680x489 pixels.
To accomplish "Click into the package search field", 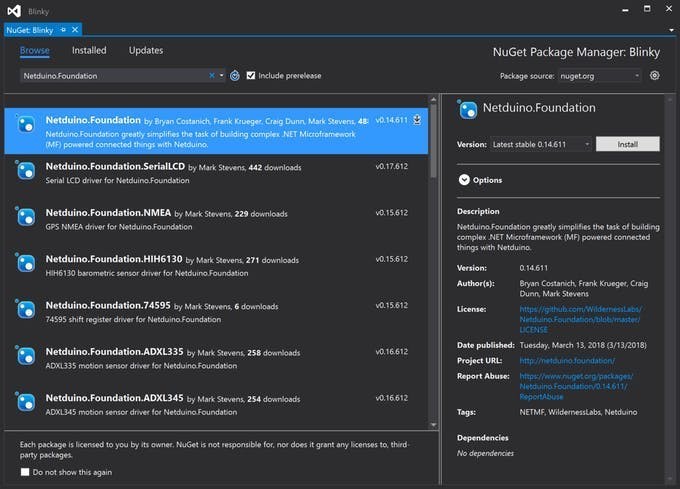I will click(x=110, y=75).
